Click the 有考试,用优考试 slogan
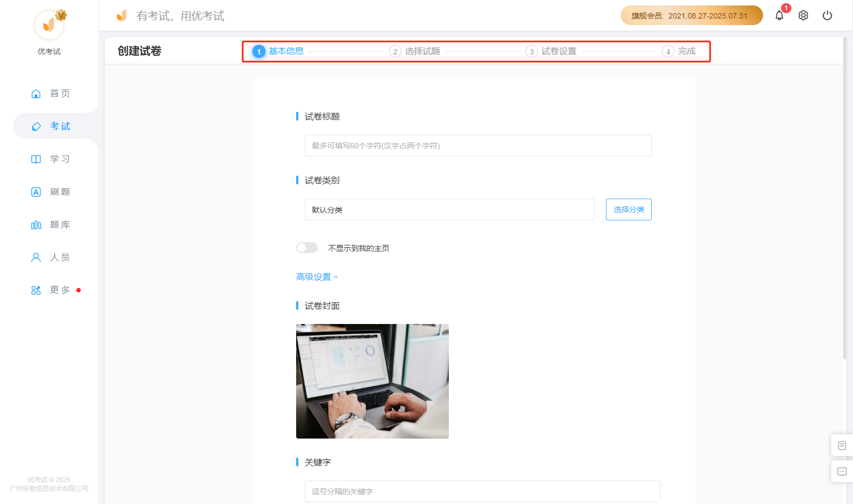The image size is (853, 504). click(181, 16)
